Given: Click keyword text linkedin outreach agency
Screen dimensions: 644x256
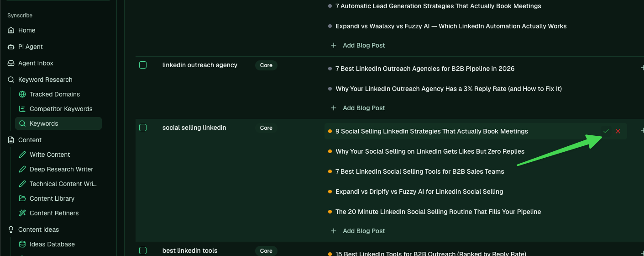Looking at the screenshot, I should (x=200, y=65).
